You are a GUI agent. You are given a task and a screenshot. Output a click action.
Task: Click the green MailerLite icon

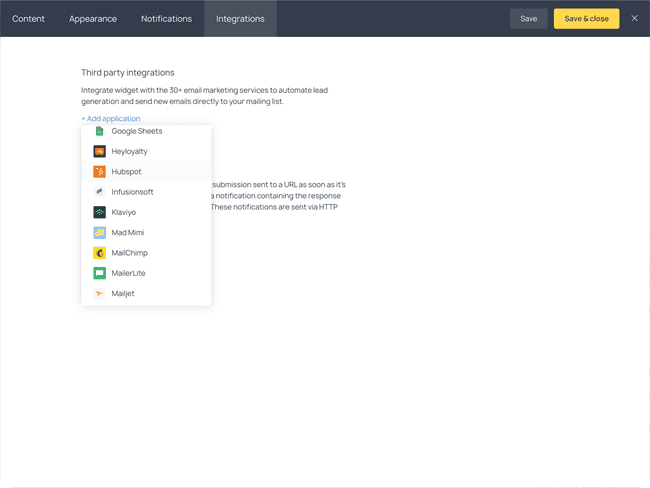click(99, 273)
